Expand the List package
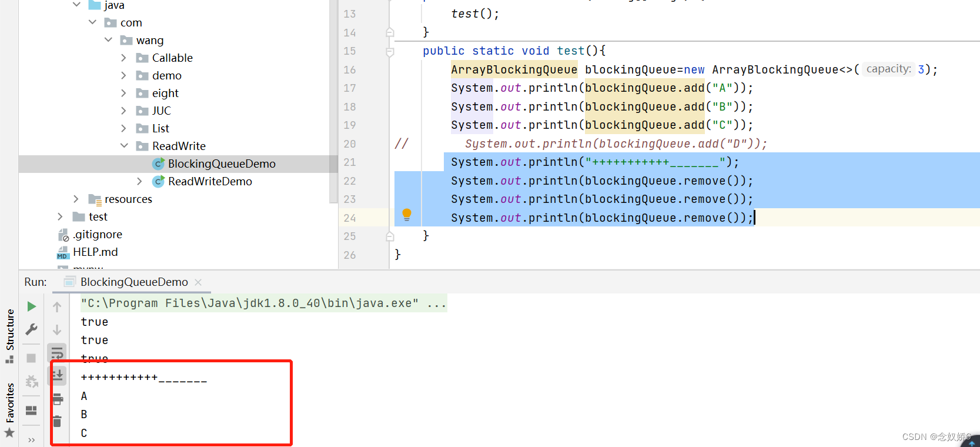 pyautogui.click(x=123, y=128)
